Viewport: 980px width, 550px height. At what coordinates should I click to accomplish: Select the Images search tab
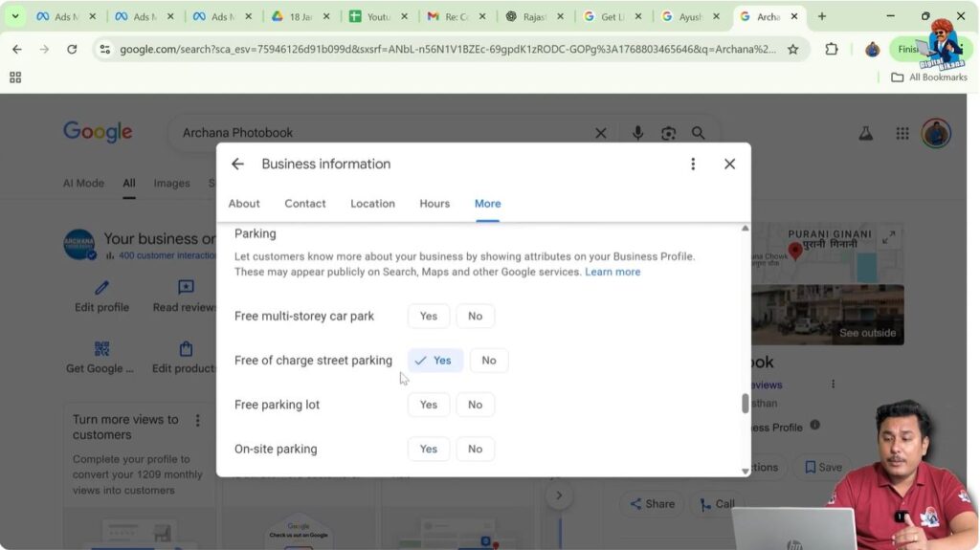tap(171, 183)
